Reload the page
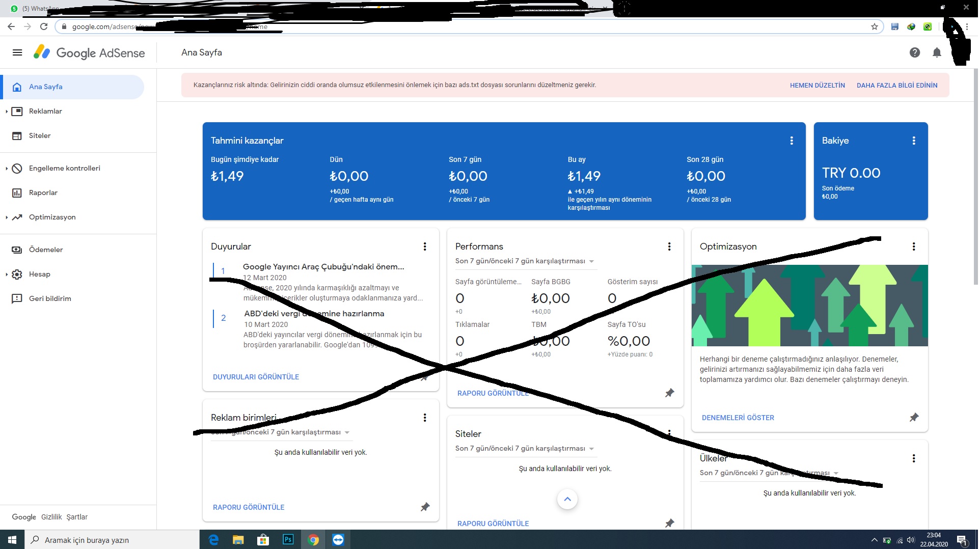Screen dimensions: 980x549 pyautogui.click(x=44, y=26)
